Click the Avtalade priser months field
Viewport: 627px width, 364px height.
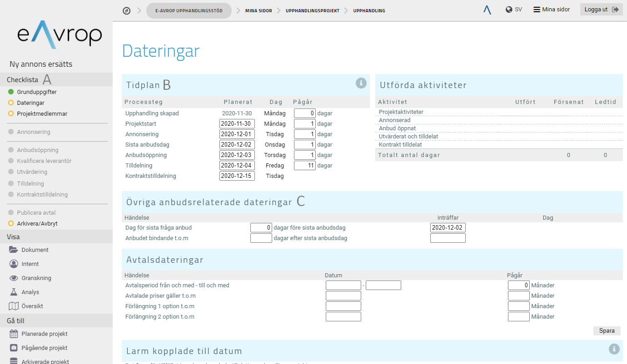click(x=519, y=296)
